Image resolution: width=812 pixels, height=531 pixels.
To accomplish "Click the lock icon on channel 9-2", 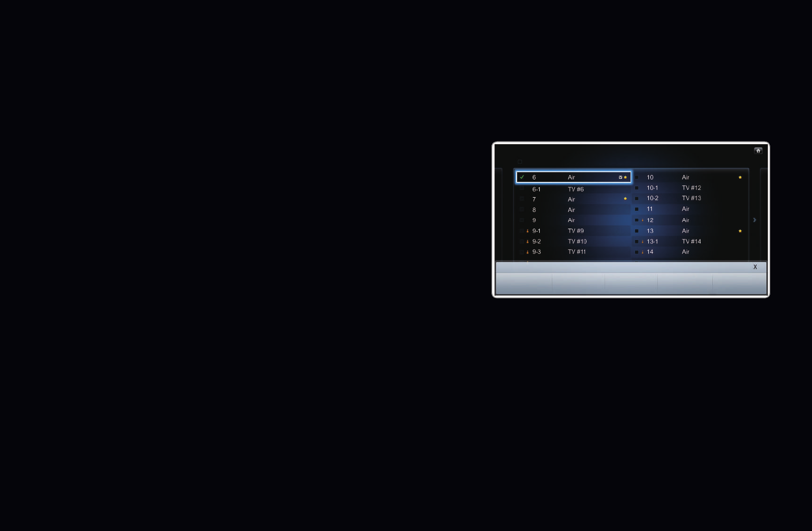I will coord(527,241).
